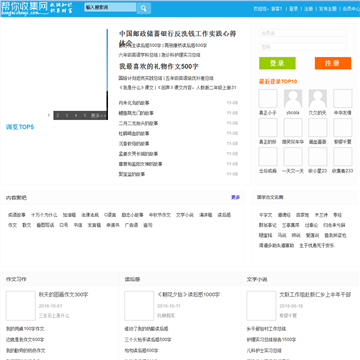360x360 pixels.
Task: Open 会员中心 in top navigation
Action: [351, 9]
